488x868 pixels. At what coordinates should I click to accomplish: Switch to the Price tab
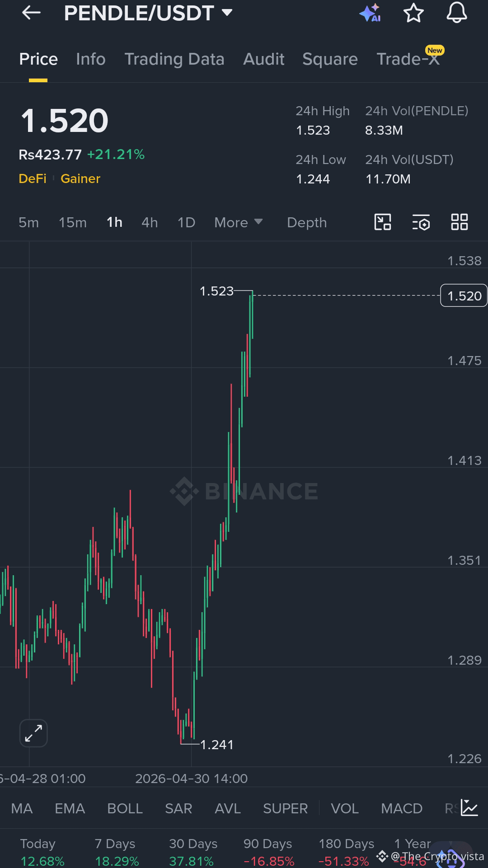(38, 59)
